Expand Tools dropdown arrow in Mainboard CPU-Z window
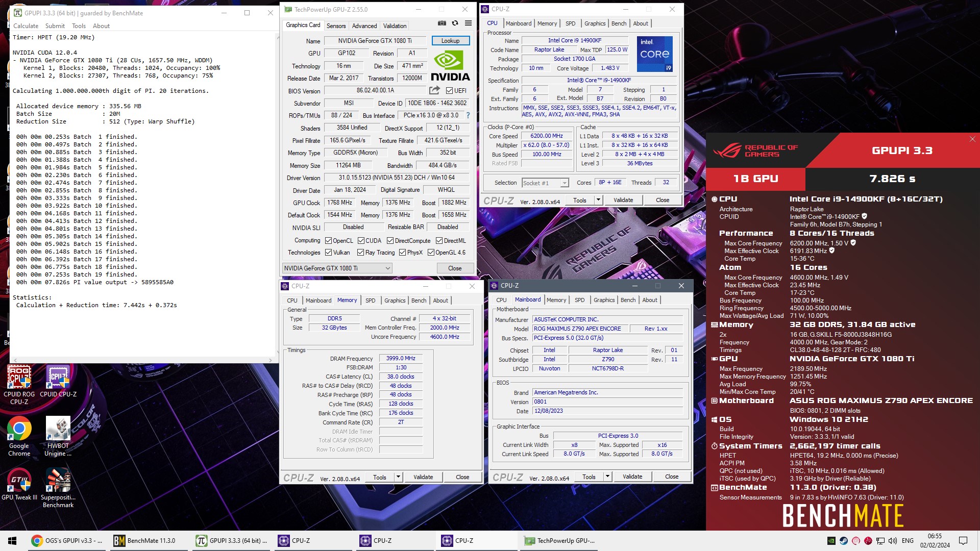 [x=607, y=477]
